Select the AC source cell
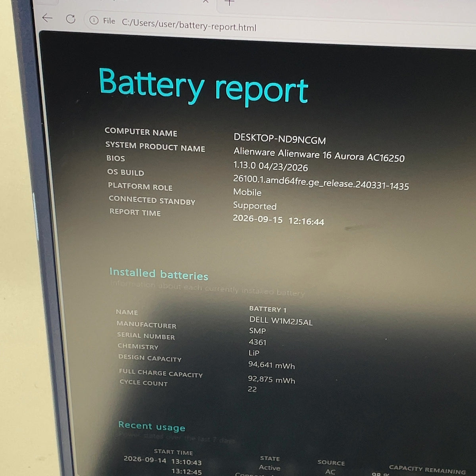 pyautogui.click(x=330, y=472)
